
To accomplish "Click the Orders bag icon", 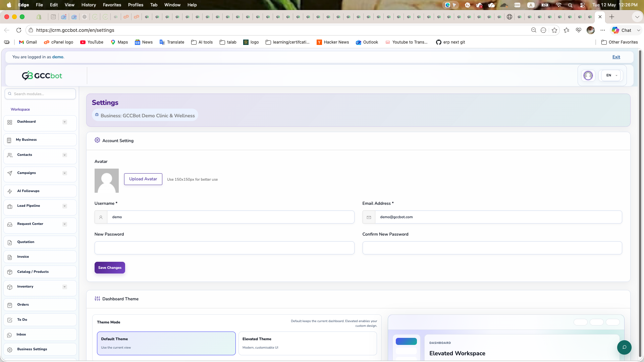I will (10, 305).
